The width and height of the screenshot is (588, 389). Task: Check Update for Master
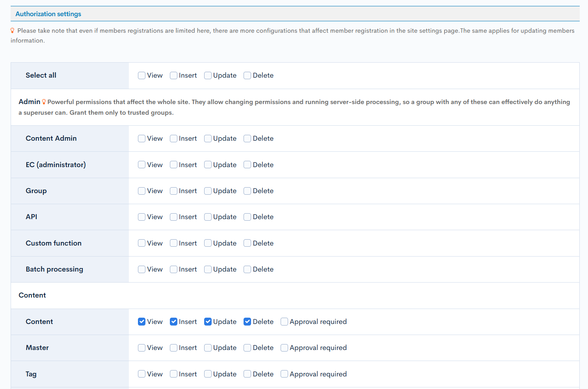click(x=208, y=348)
